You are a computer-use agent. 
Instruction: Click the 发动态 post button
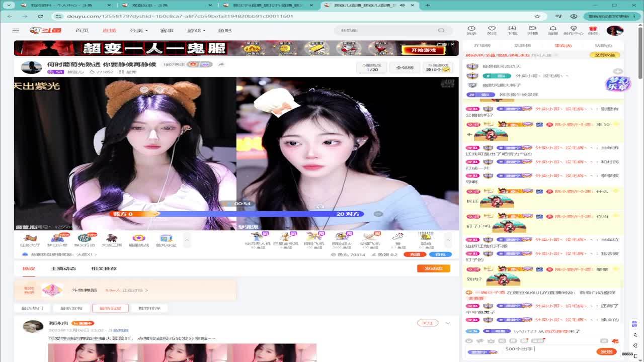(433, 268)
